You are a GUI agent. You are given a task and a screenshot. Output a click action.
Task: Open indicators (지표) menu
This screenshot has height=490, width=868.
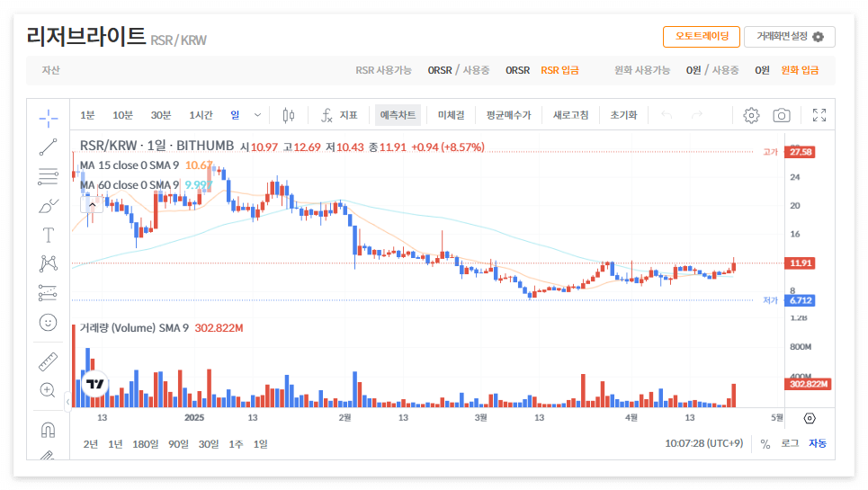pyautogui.click(x=339, y=115)
